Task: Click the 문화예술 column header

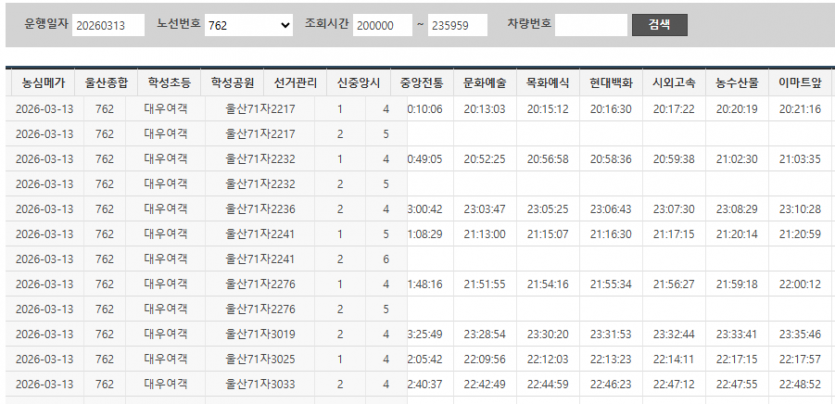Action: pos(485,83)
